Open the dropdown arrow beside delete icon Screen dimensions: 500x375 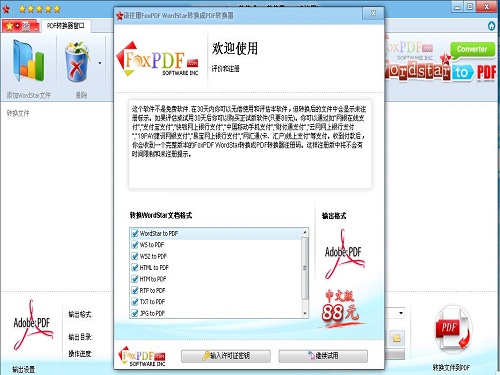coord(100,63)
